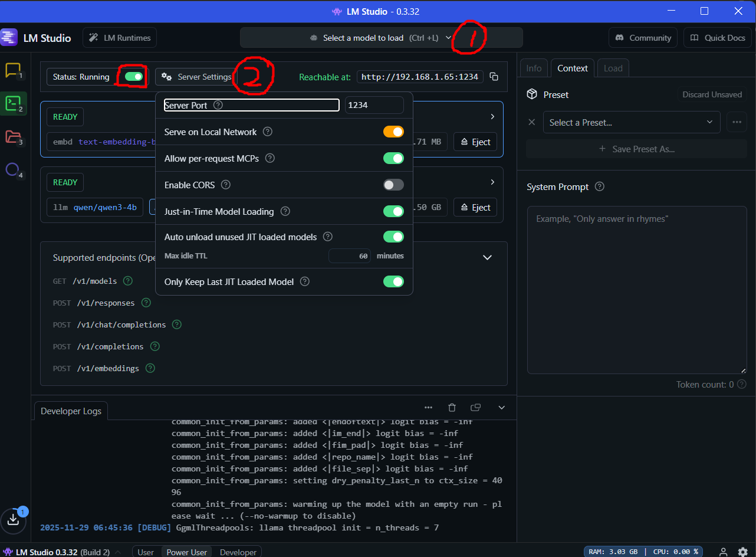Open the Select a Preset dropdown
The image size is (756, 557).
click(x=631, y=122)
